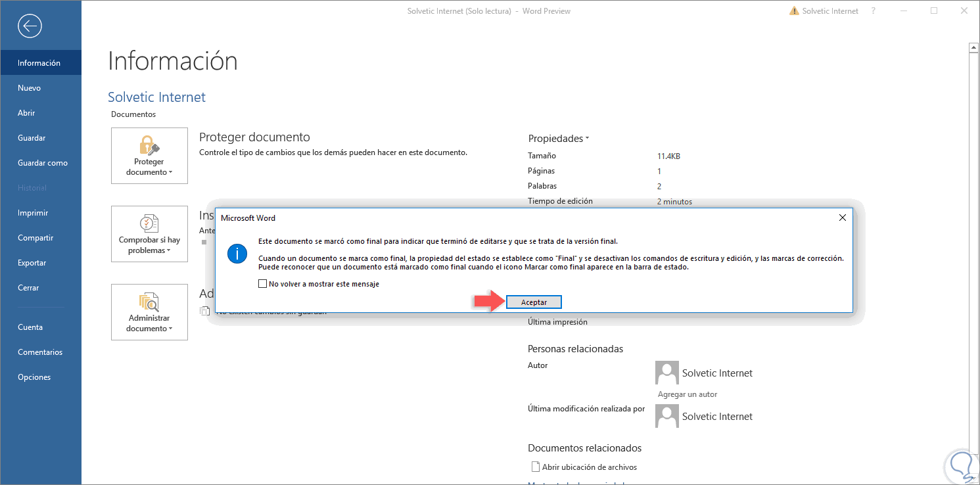
Task: Click the file size value 11.4KB
Action: coord(668,156)
